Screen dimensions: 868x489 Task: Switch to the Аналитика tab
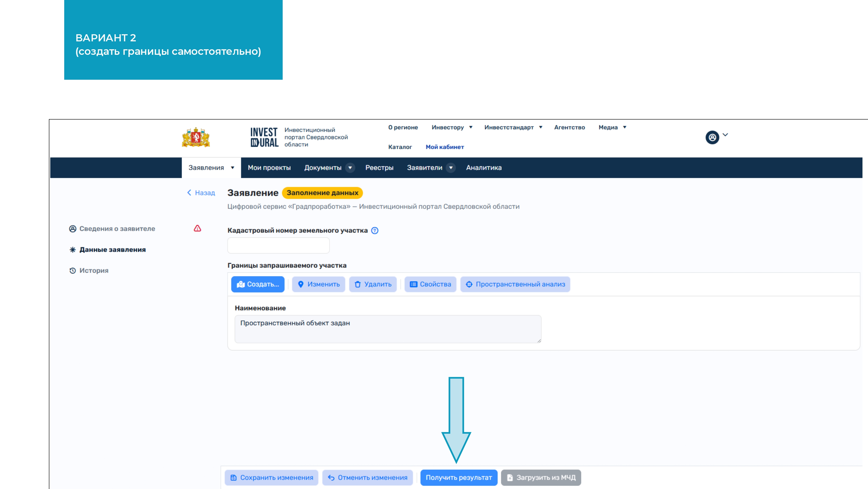[483, 168]
